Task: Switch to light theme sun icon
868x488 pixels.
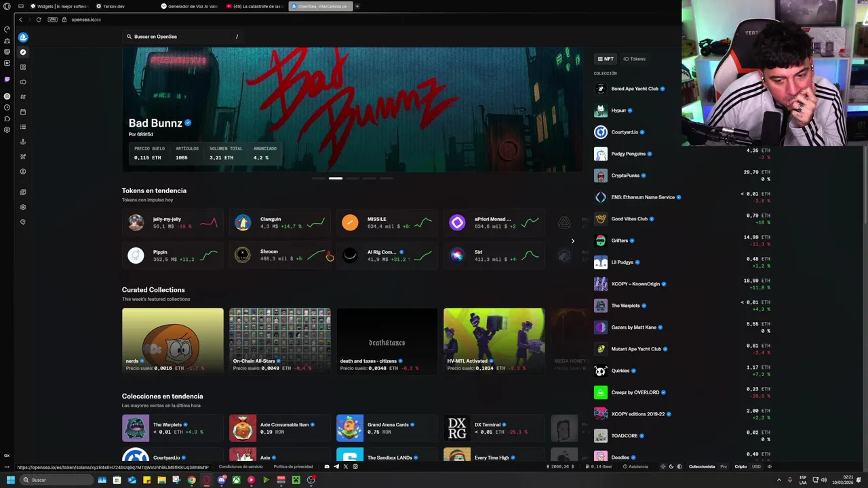Action: (x=663, y=466)
